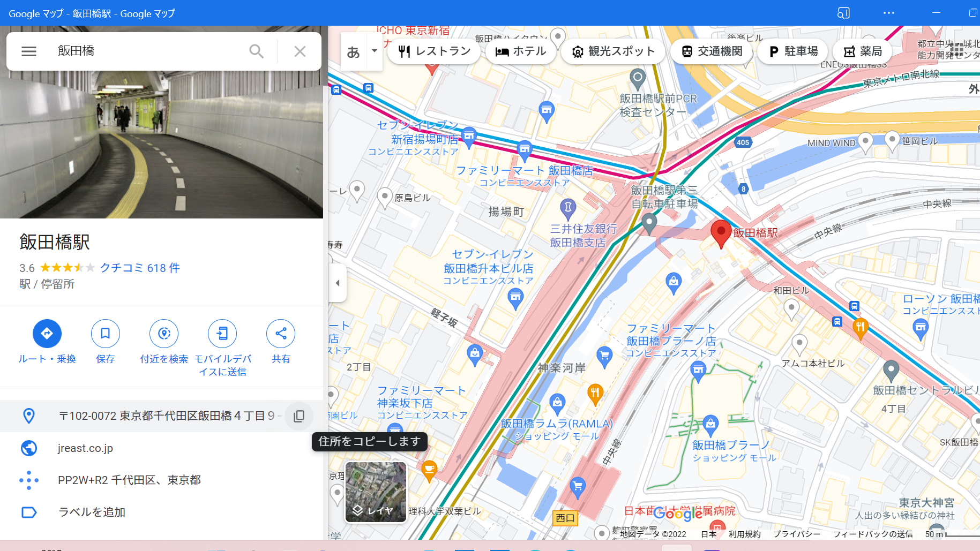Open the more options ellipsis in title bar

click(x=889, y=13)
